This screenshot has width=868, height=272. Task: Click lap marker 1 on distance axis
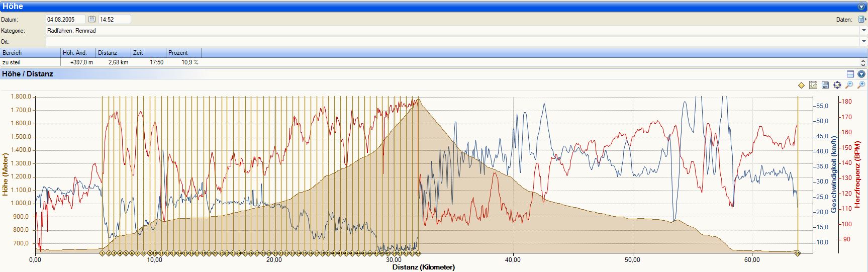point(102,253)
